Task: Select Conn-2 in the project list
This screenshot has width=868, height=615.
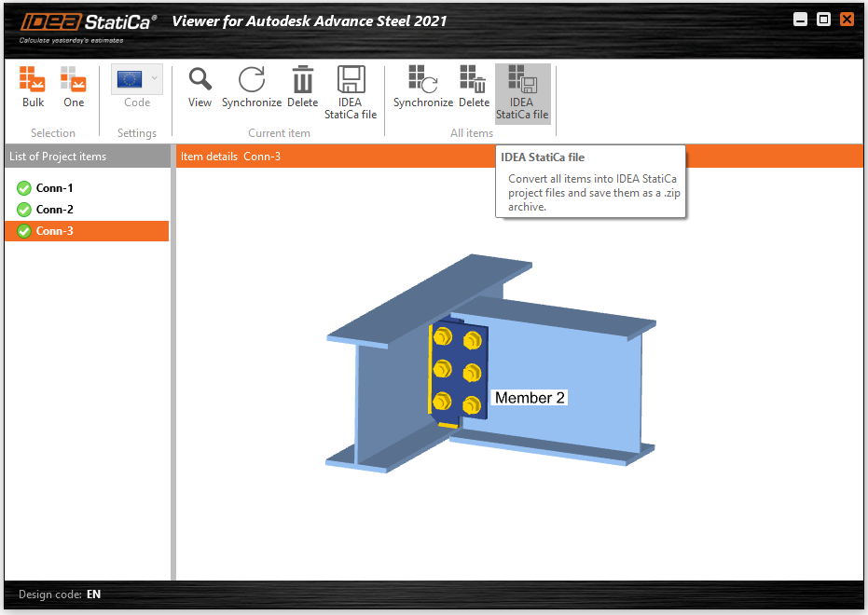Action: pos(54,210)
